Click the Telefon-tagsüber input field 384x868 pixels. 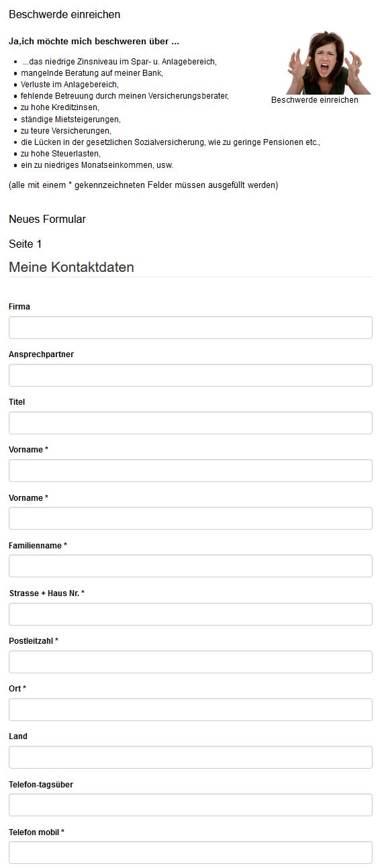pyautogui.click(x=190, y=805)
